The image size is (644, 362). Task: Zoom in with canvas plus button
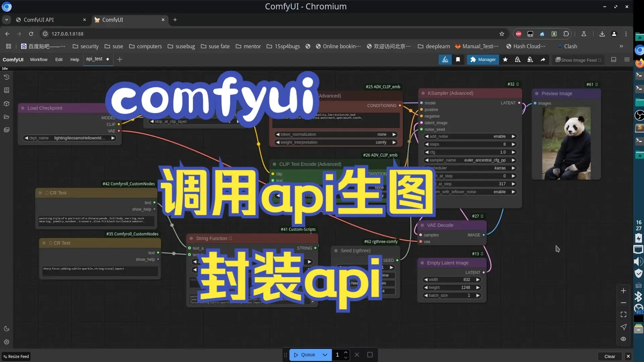coord(623,291)
